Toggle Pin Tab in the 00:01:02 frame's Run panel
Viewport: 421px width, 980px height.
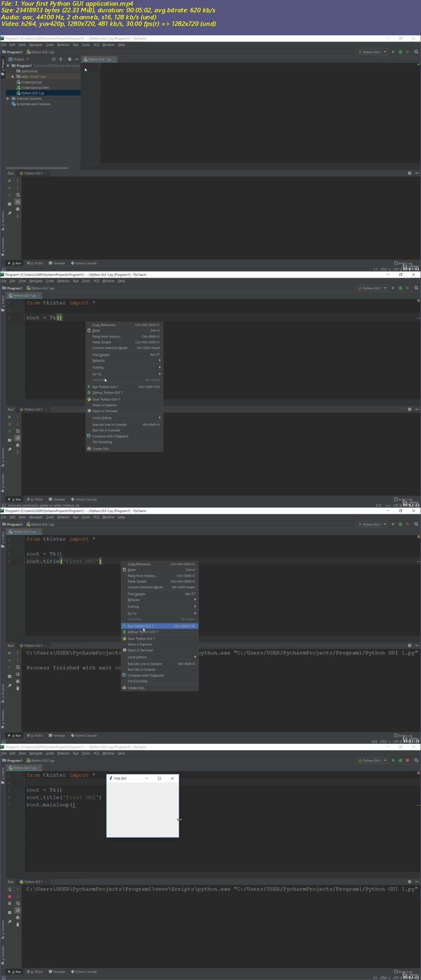(9, 213)
